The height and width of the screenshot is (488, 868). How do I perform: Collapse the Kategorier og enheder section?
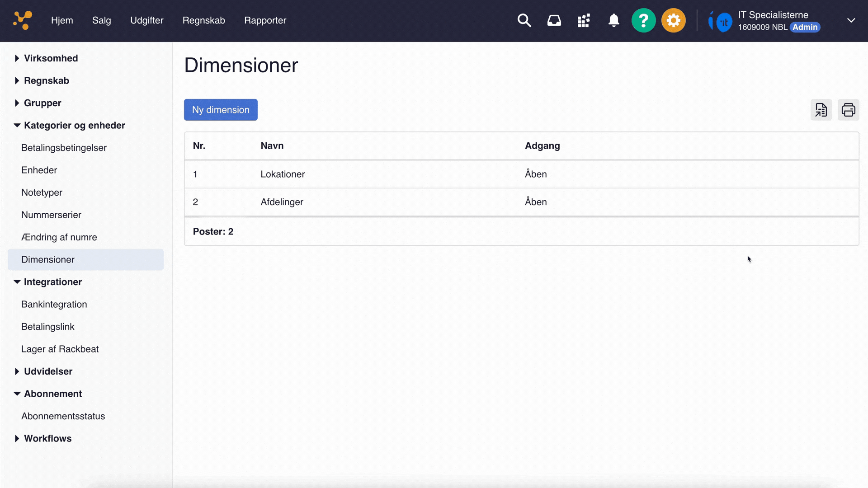pyautogui.click(x=75, y=125)
